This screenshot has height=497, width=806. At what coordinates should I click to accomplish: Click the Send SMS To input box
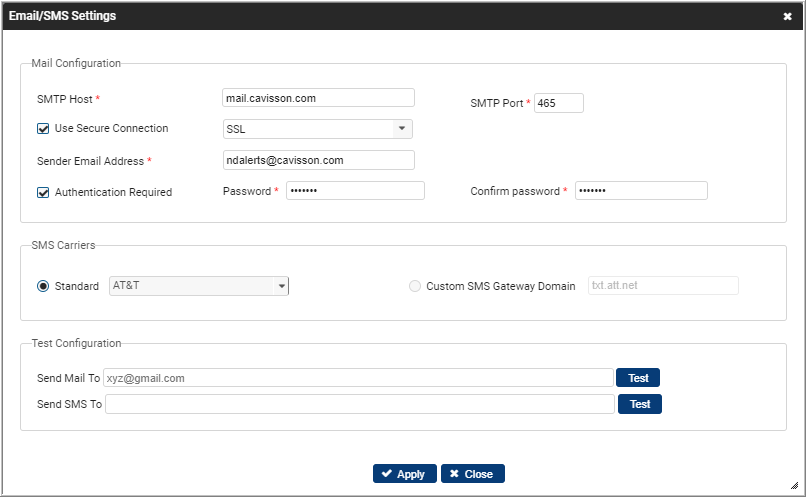pyautogui.click(x=360, y=404)
